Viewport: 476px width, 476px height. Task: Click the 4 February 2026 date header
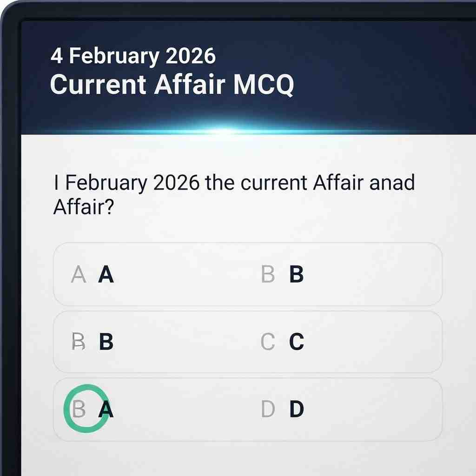tap(133, 56)
